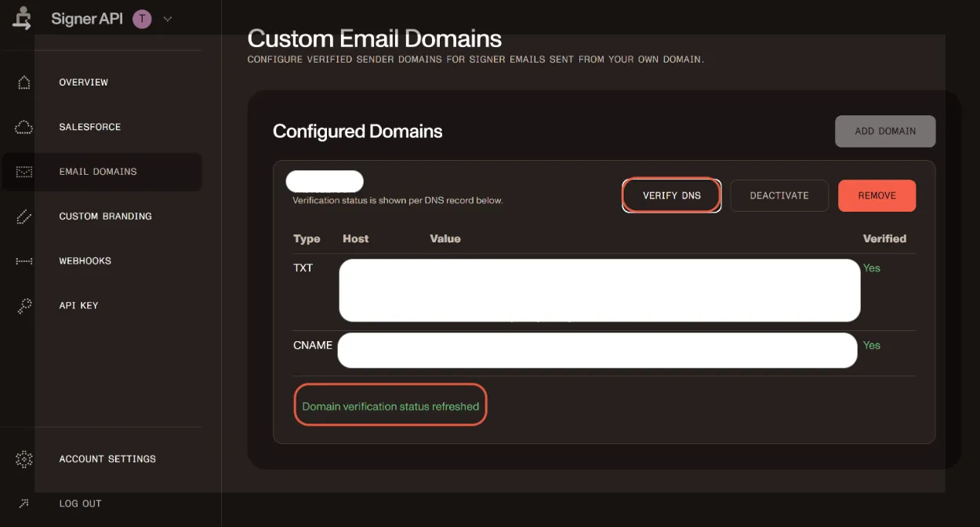The width and height of the screenshot is (980, 527).
Task: Click the CNAME record type cell
Action: [313, 345]
